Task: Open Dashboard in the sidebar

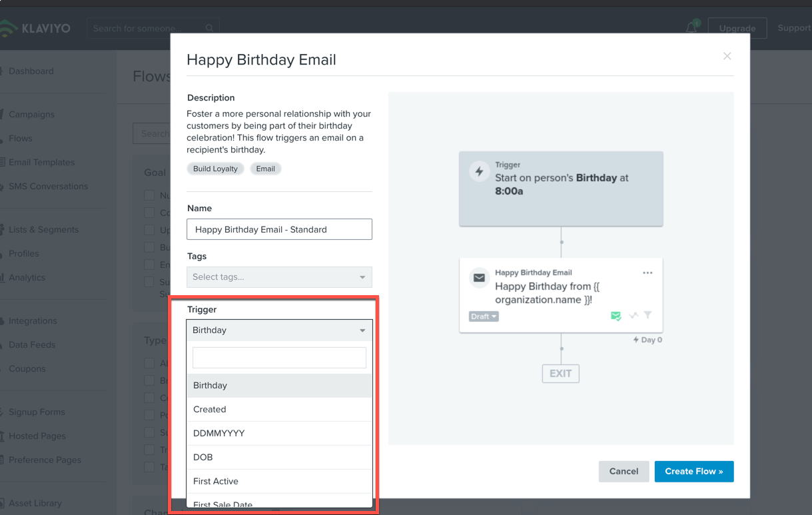Action: tap(31, 71)
